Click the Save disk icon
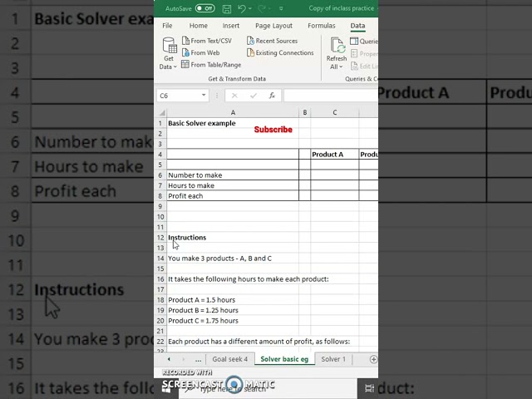The height and width of the screenshot is (399, 532). [x=227, y=8]
